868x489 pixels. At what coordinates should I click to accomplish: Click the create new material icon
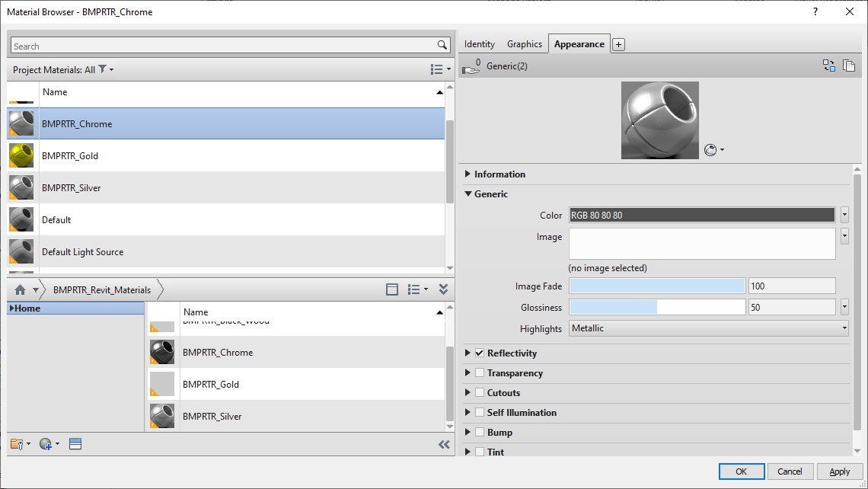[49, 444]
